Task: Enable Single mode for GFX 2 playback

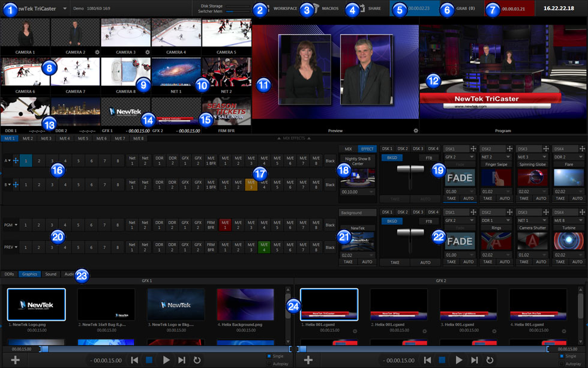Action: 563,355
